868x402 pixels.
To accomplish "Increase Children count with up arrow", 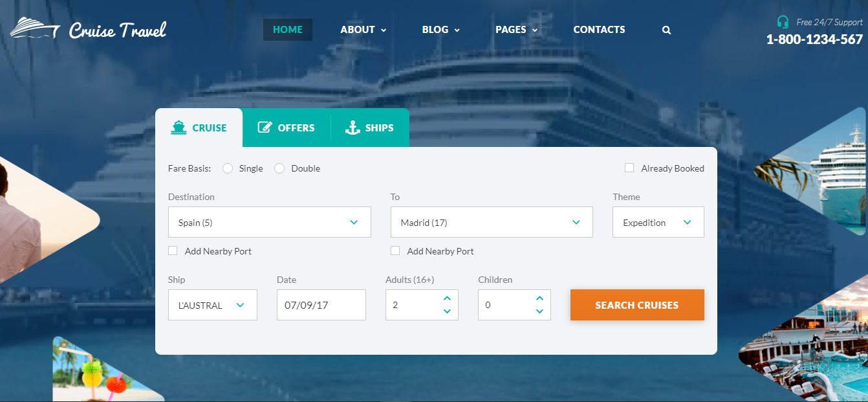I will pos(539,298).
